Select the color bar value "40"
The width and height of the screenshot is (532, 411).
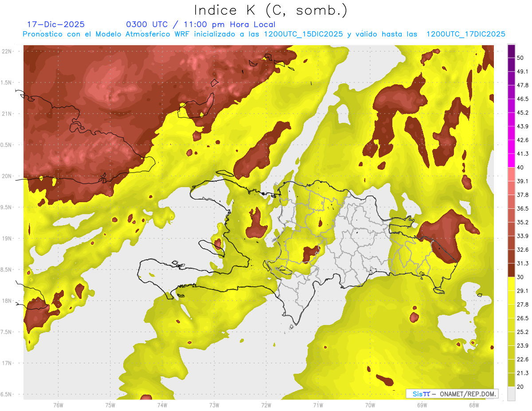[x=520, y=168]
